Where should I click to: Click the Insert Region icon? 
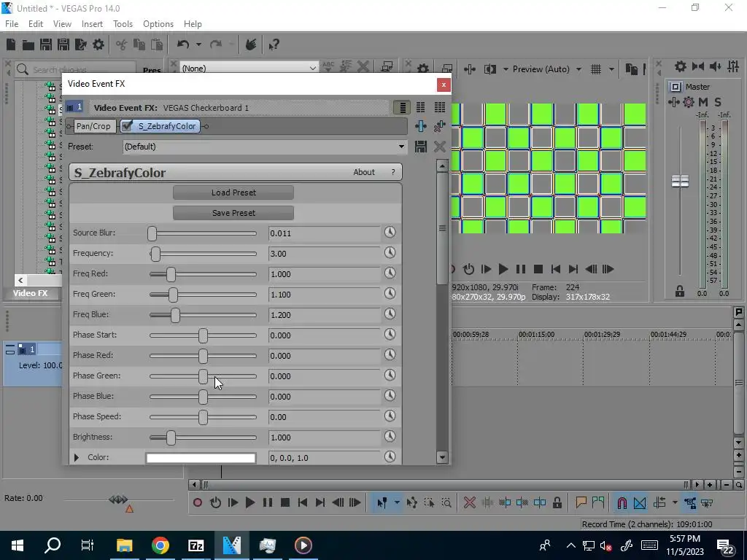(598, 502)
